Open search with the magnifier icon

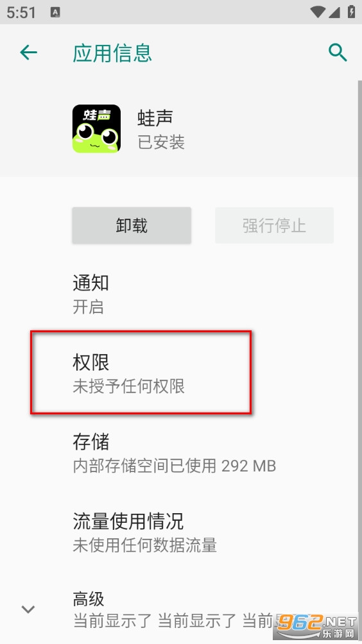click(338, 53)
